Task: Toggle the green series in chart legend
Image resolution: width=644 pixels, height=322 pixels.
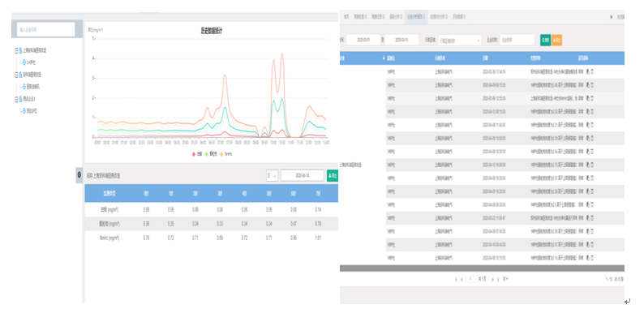Action: (211, 154)
